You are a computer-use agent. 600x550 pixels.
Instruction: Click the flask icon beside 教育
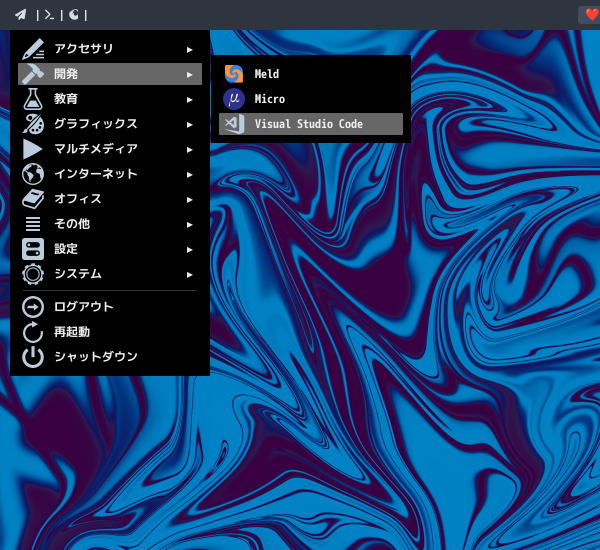pos(33,99)
